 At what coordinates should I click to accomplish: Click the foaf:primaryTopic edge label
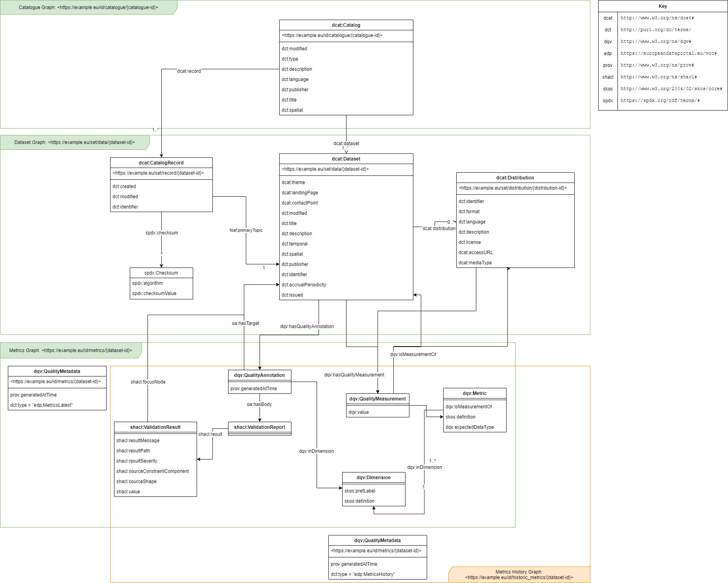(246, 231)
